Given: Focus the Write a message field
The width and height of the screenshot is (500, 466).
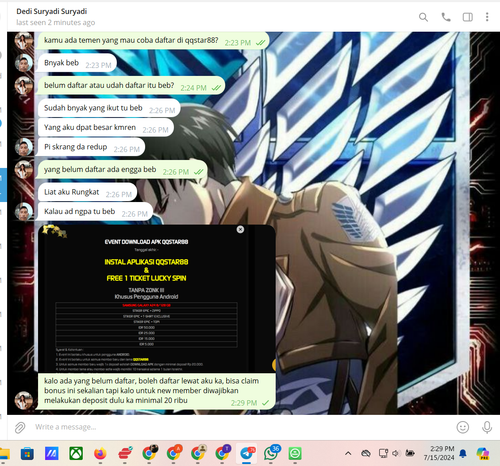Looking at the screenshot, I should (x=240, y=427).
